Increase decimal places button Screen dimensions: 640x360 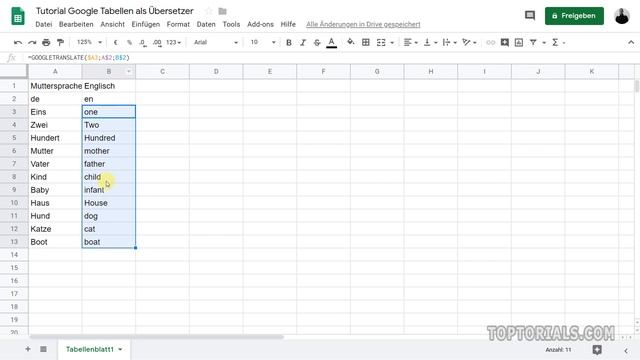(157, 42)
